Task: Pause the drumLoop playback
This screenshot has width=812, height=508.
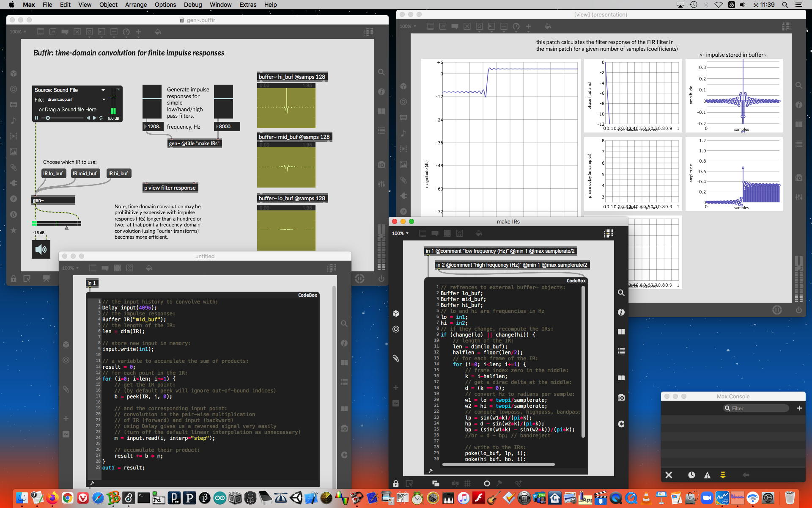Action: pyautogui.click(x=37, y=118)
